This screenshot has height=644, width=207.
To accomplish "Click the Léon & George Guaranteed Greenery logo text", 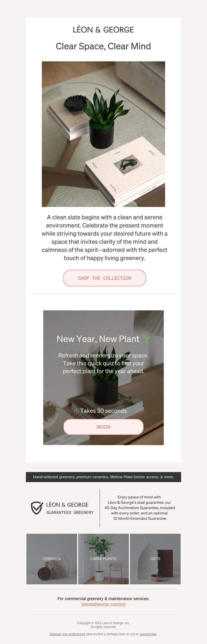I will point(70,508).
